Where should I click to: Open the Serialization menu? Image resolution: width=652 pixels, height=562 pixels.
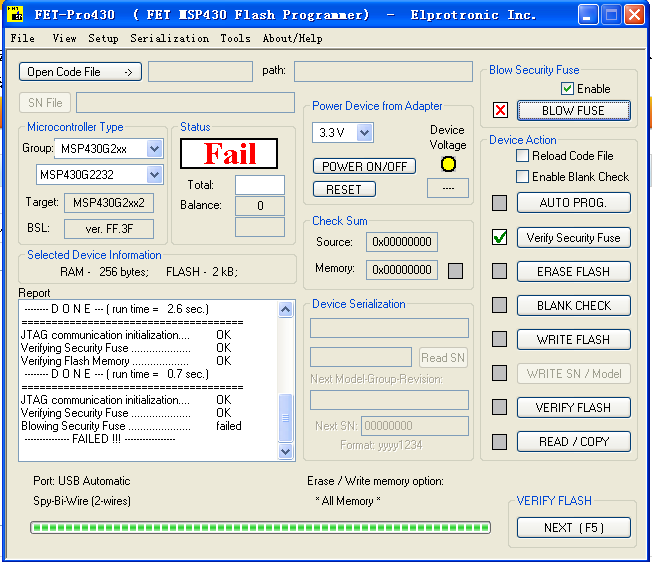click(x=170, y=38)
